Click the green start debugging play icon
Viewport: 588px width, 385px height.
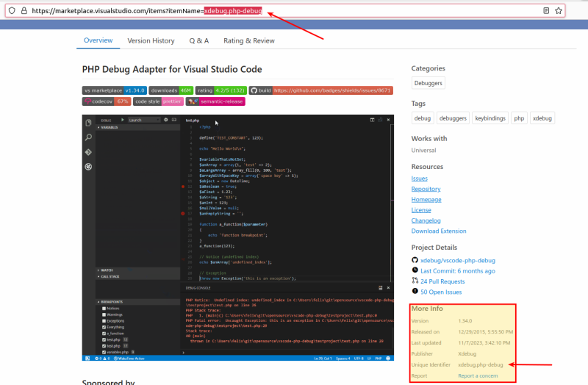point(122,120)
